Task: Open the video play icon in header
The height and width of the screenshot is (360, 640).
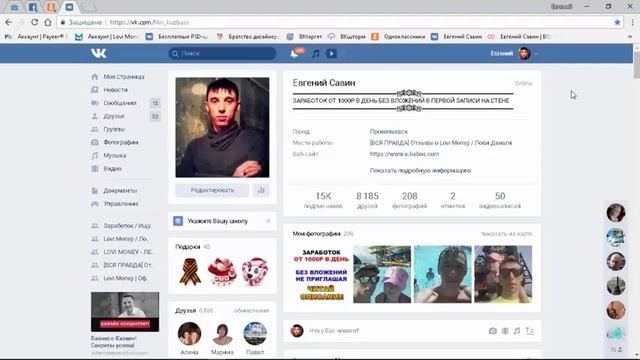Action: point(331,53)
